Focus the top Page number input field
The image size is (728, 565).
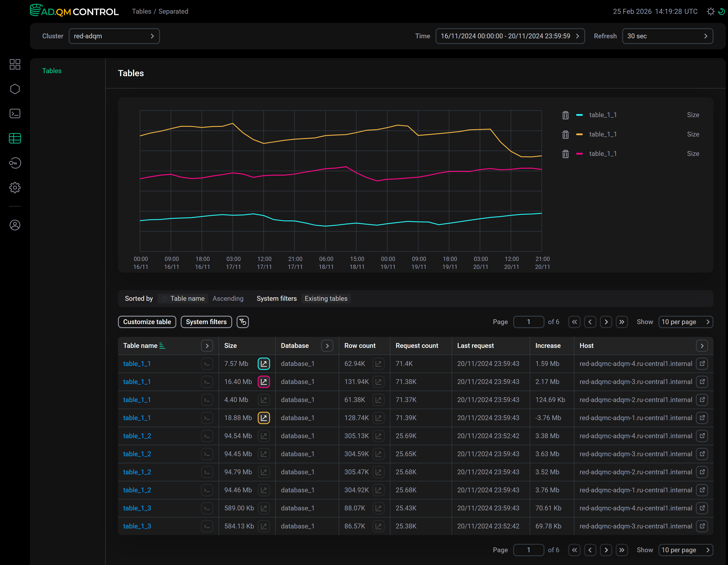pyautogui.click(x=528, y=322)
